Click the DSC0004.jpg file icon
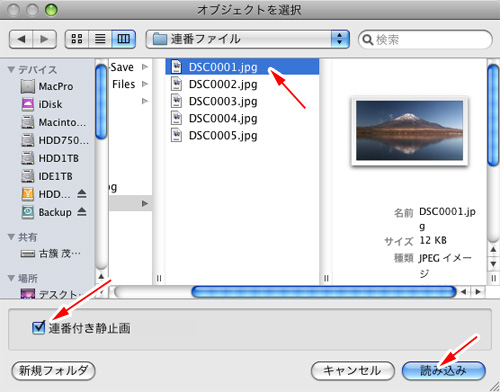500x392 pixels. [x=176, y=118]
